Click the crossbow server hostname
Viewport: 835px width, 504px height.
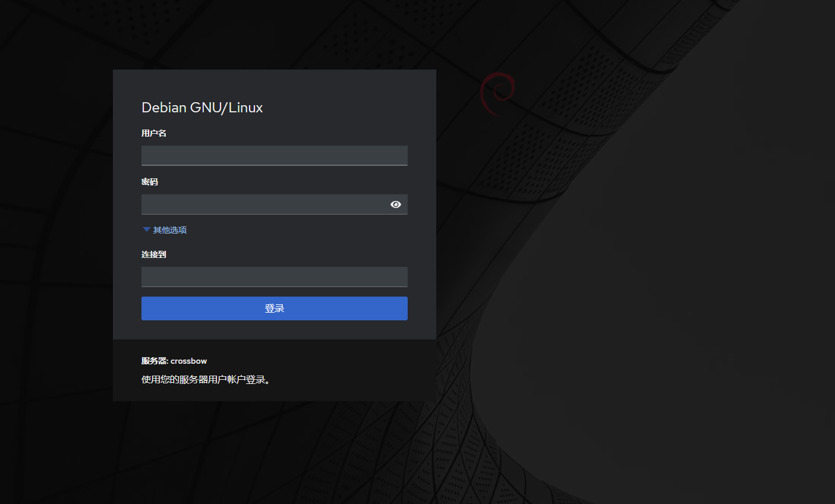189,361
